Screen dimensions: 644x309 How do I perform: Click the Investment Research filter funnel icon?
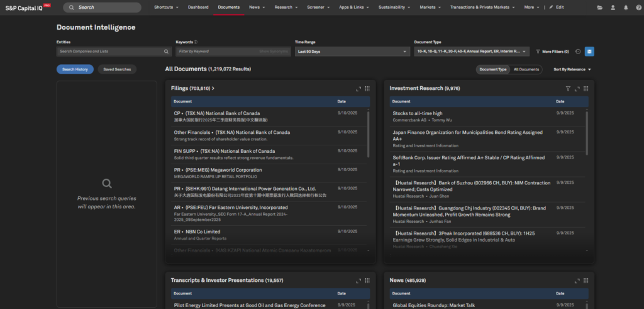[568, 89]
